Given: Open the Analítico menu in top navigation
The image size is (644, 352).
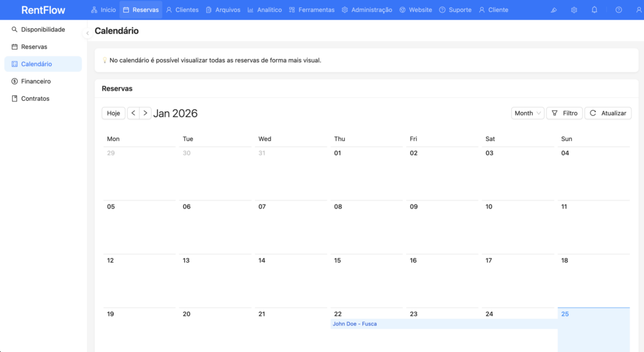Looking at the screenshot, I should [264, 10].
